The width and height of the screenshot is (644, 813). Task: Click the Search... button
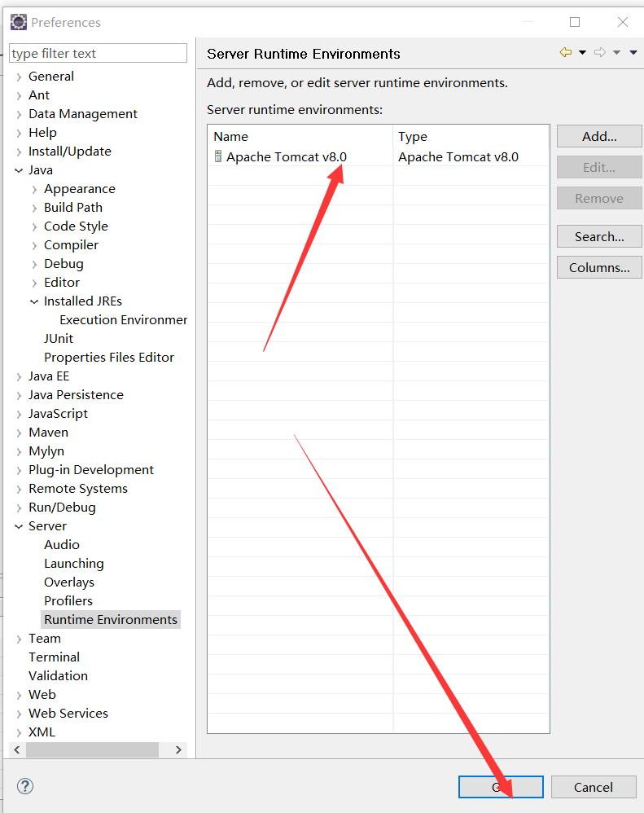(599, 236)
